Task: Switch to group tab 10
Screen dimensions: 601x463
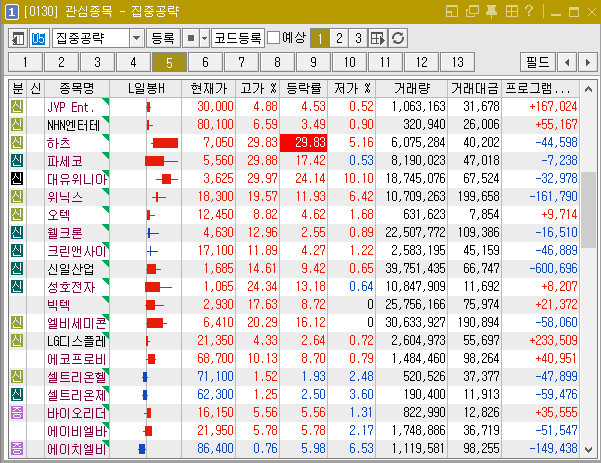Action: pyautogui.click(x=350, y=62)
